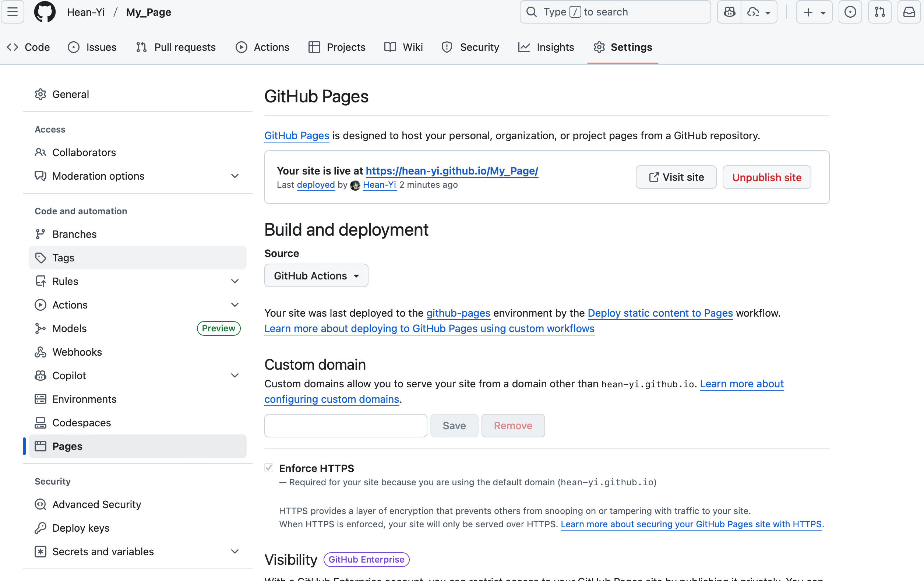The width and height of the screenshot is (924, 581).
Task: Open the hamburger navigation menu
Action: pos(13,12)
